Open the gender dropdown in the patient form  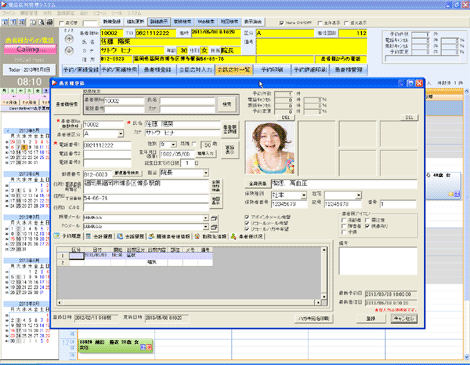pyautogui.click(x=173, y=145)
